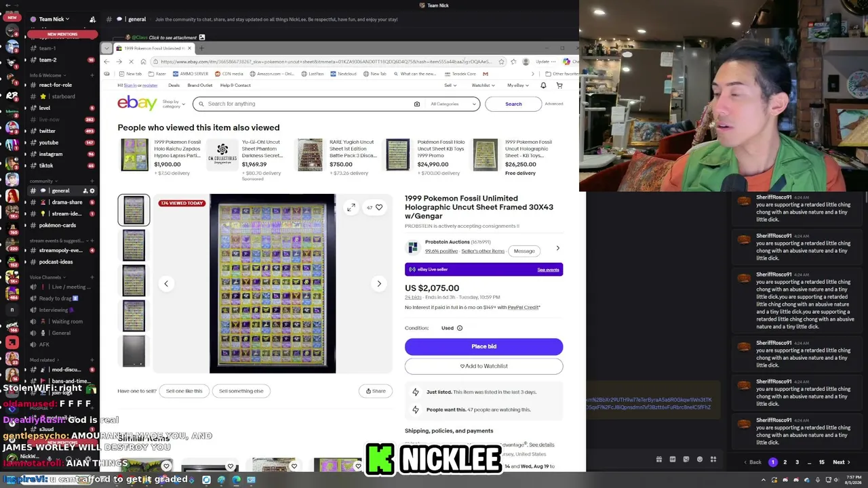Open the Discord sticker picker

pyautogui.click(x=686, y=460)
